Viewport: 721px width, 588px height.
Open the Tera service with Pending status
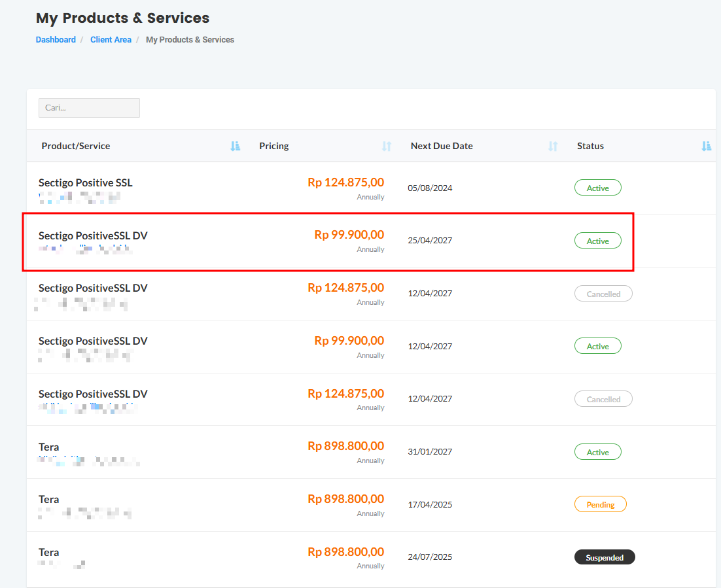[x=48, y=499]
